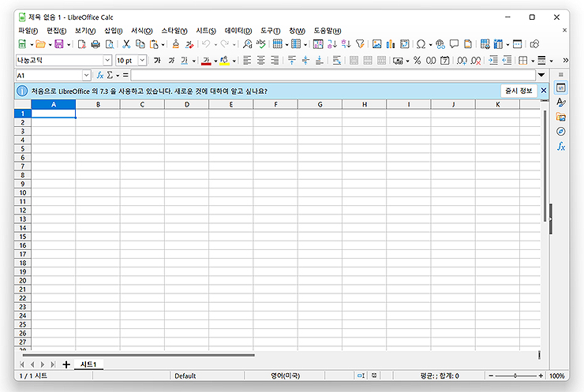The width and height of the screenshot is (584, 392).
Task: Run the Spelling check icon
Action: click(261, 44)
